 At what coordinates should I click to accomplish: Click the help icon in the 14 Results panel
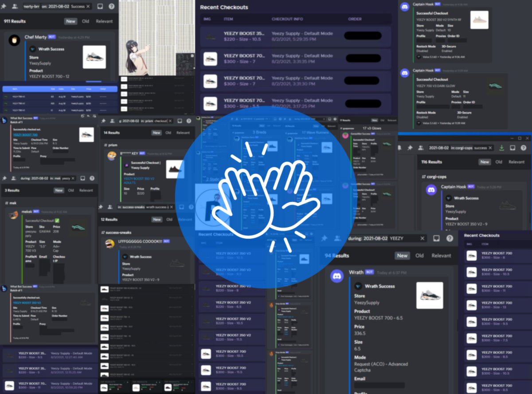tap(188, 121)
